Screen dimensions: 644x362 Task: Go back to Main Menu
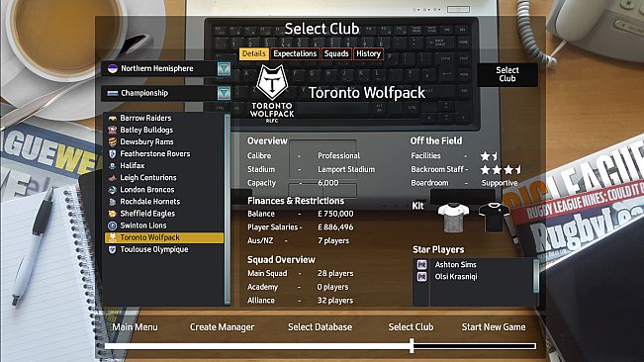tap(135, 327)
